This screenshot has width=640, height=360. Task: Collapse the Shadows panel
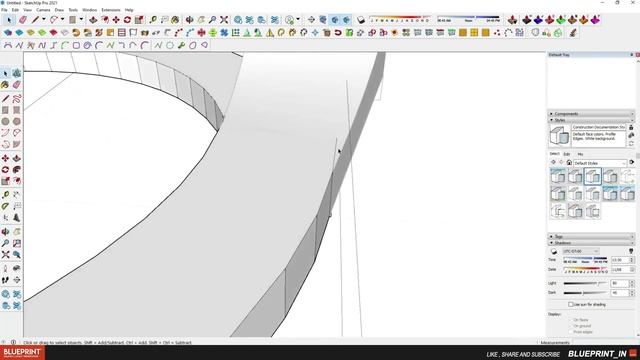pos(591,243)
